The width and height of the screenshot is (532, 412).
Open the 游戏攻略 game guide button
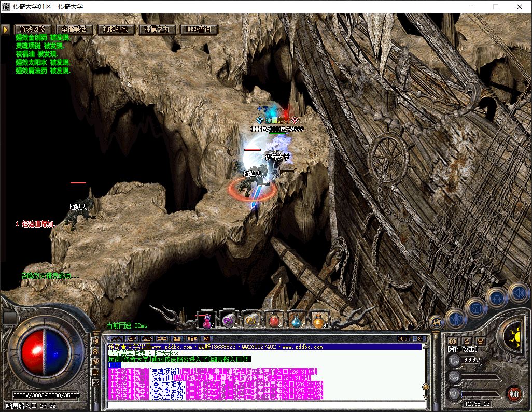33,30
